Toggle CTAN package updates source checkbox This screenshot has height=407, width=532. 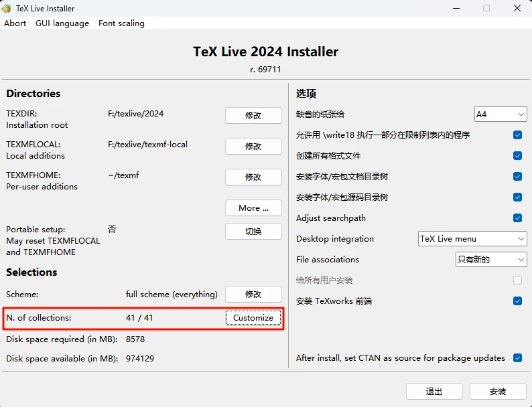click(517, 357)
